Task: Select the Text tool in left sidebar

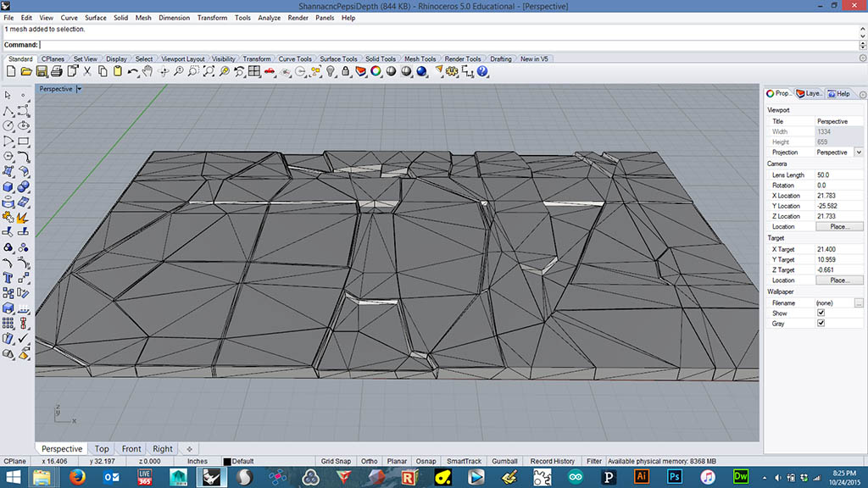Action: click(x=8, y=276)
